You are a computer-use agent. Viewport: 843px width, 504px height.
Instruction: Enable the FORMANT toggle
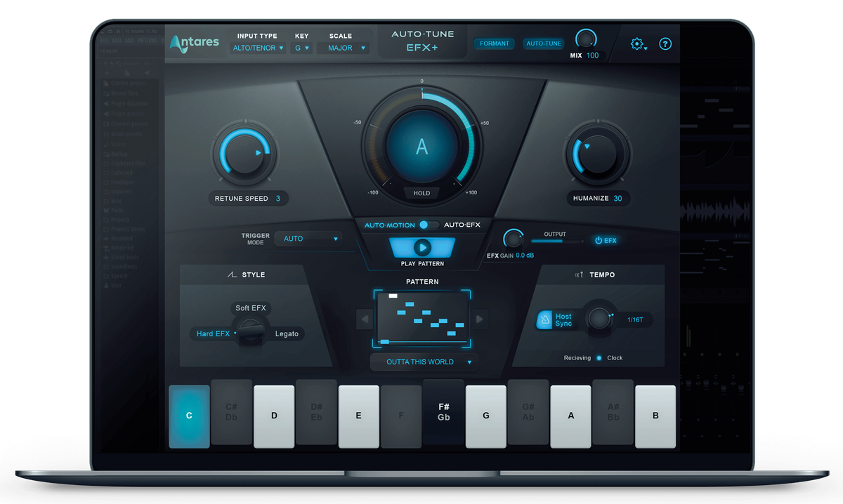coord(494,43)
